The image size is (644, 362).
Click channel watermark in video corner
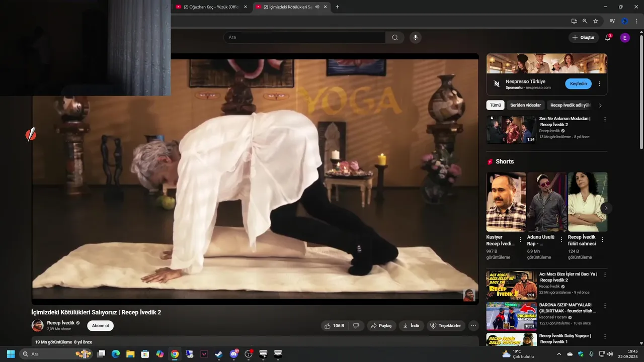click(469, 295)
